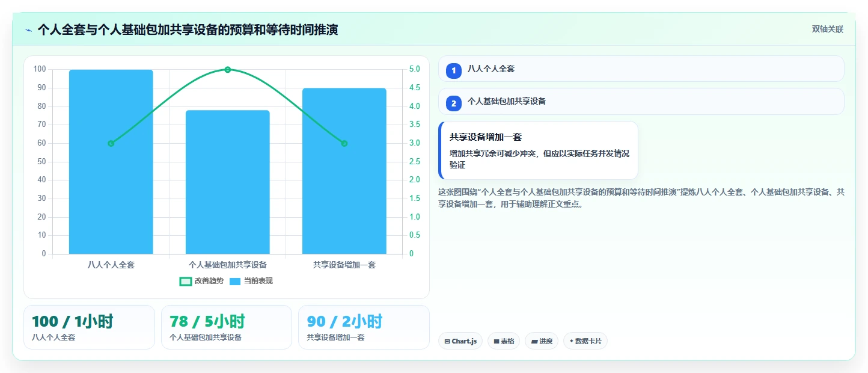Screen dimensions: 868x373
Task: Click left axis value 100
Action: (40, 69)
